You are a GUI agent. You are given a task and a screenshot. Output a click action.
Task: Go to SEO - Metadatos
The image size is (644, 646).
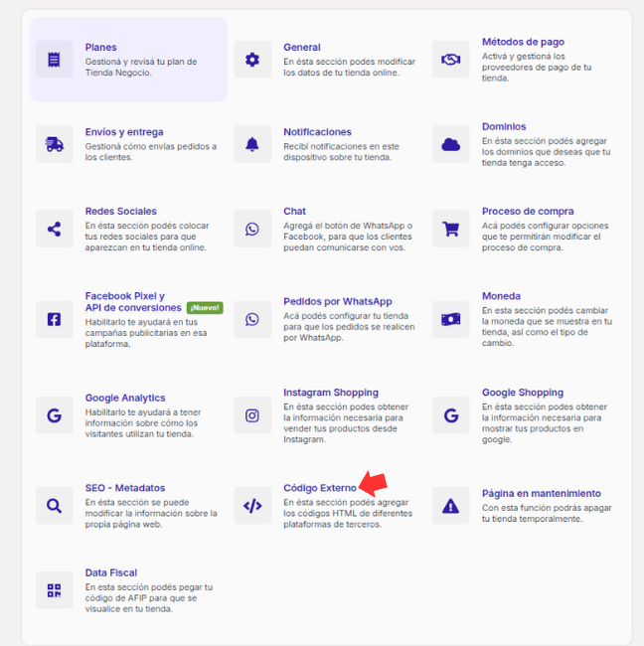(x=125, y=488)
